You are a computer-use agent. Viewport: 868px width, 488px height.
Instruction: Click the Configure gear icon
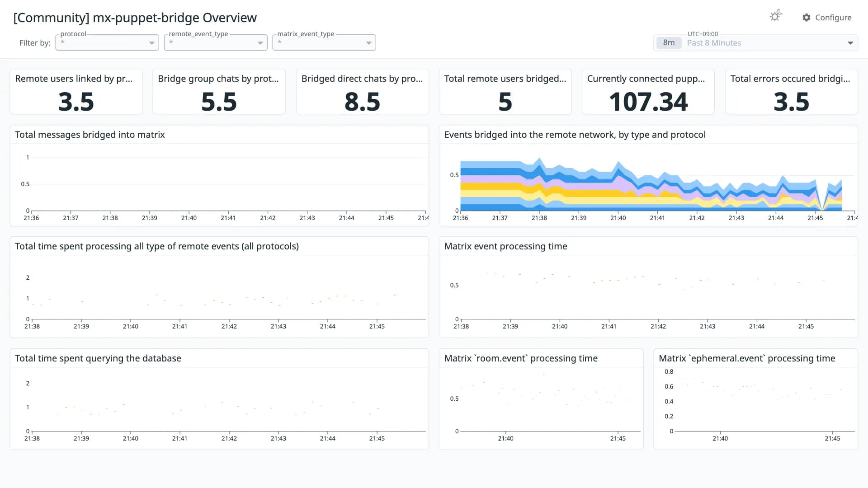(x=807, y=18)
